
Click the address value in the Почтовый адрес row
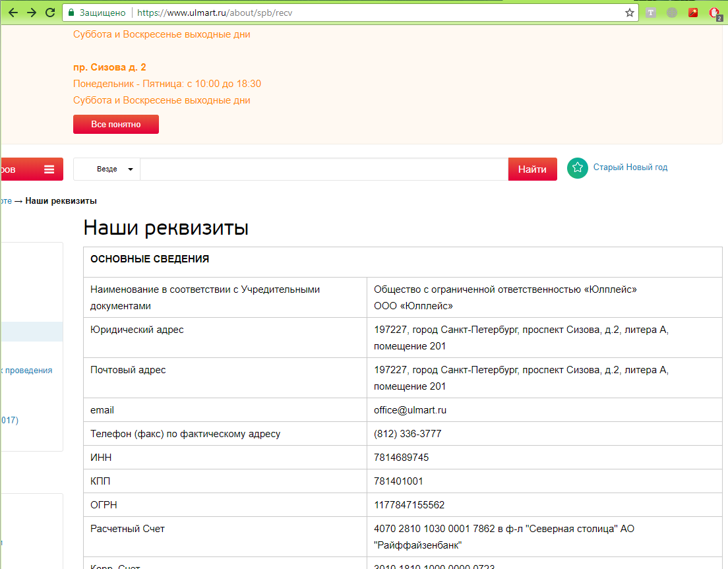pos(544,378)
